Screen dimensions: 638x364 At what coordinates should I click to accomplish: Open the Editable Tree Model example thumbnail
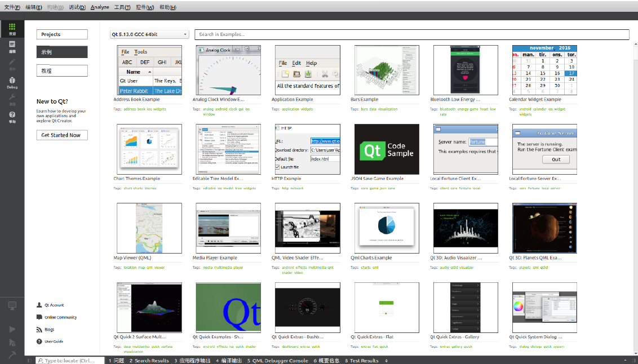point(228,149)
